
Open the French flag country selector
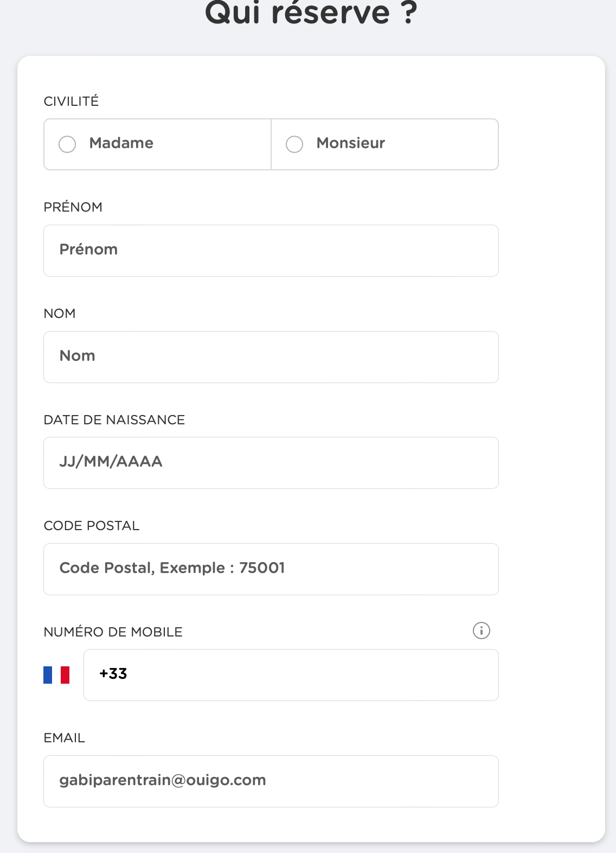click(56, 675)
